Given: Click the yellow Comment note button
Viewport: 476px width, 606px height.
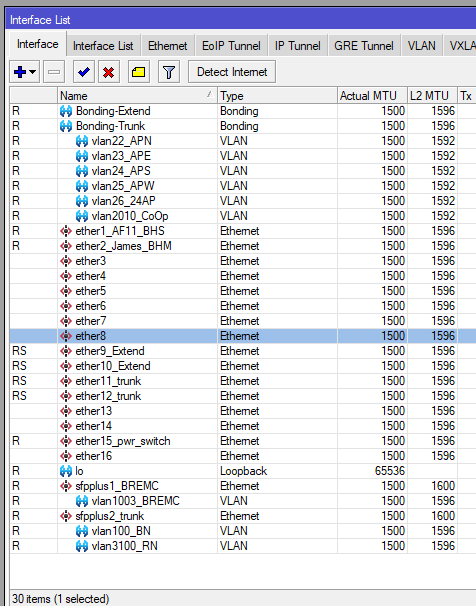Looking at the screenshot, I should (138, 72).
